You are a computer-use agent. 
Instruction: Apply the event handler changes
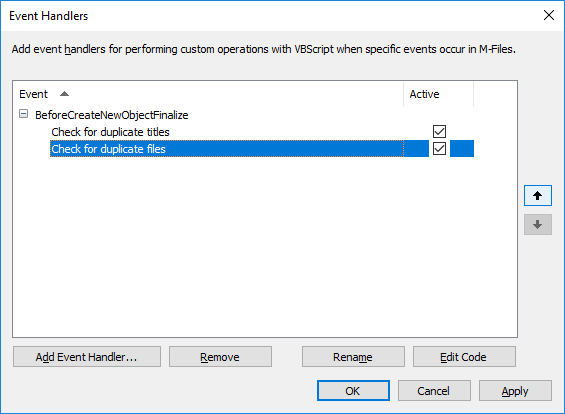tap(515, 391)
